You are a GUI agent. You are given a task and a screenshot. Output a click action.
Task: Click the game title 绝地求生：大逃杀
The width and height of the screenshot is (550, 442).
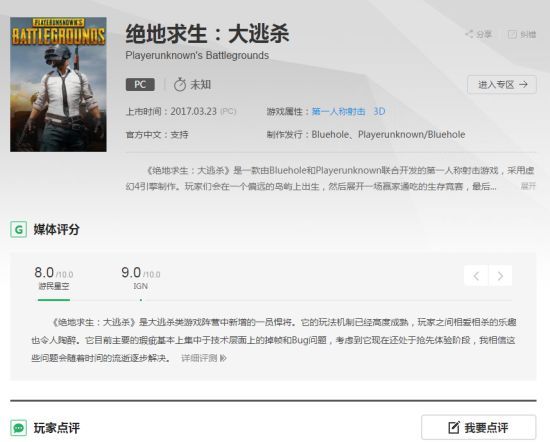(x=207, y=34)
